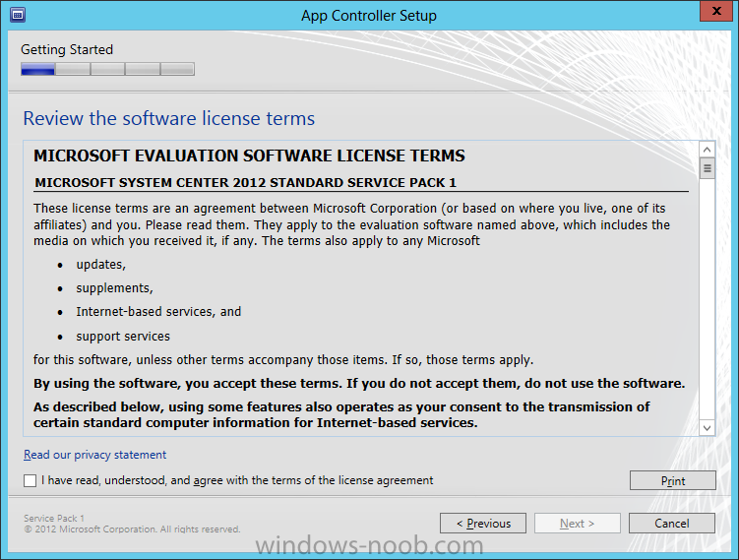Screen dimensions: 739x560
Task: Click the license text scroll down arrow
Action: tap(707, 428)
